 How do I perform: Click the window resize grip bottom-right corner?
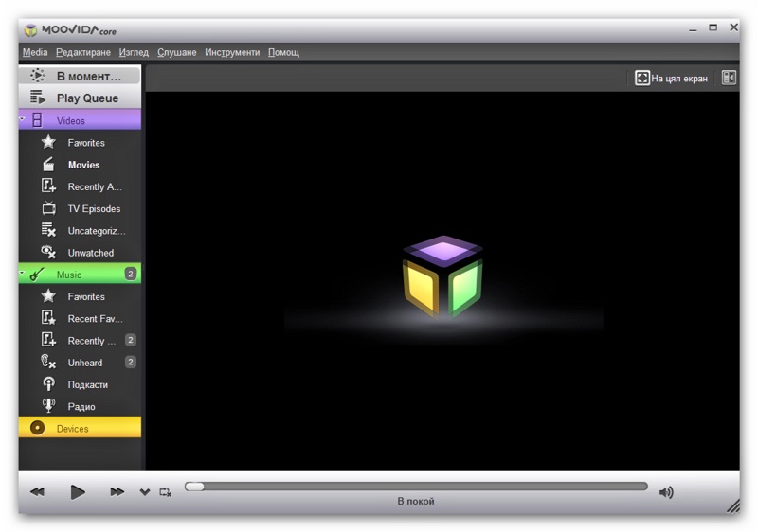coord(732,505)
